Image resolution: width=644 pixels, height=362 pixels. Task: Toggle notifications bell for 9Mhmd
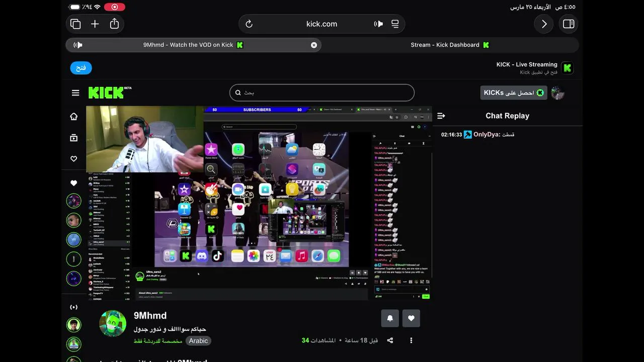390,318
